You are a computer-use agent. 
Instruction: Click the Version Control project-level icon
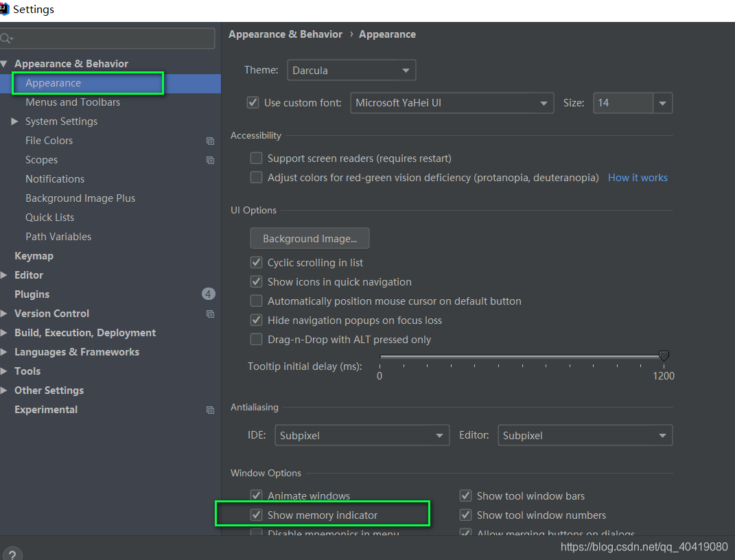[211, 314]
